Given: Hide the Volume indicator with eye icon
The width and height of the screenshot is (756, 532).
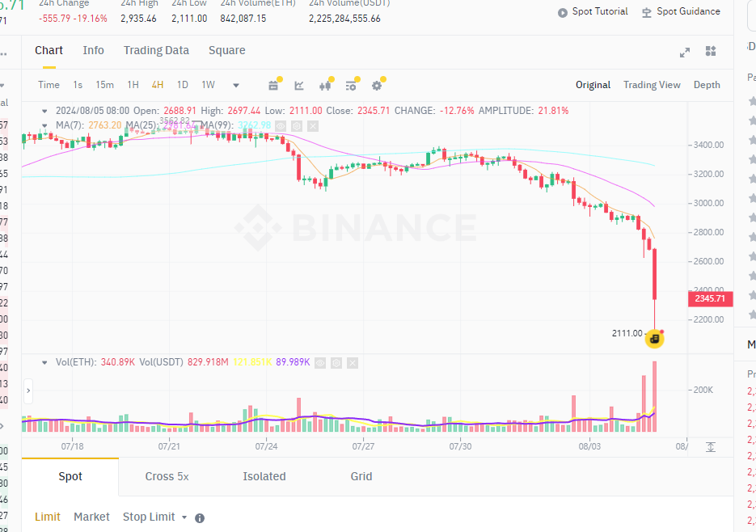Looking at the screenshot, I should [x=320, y=363].
